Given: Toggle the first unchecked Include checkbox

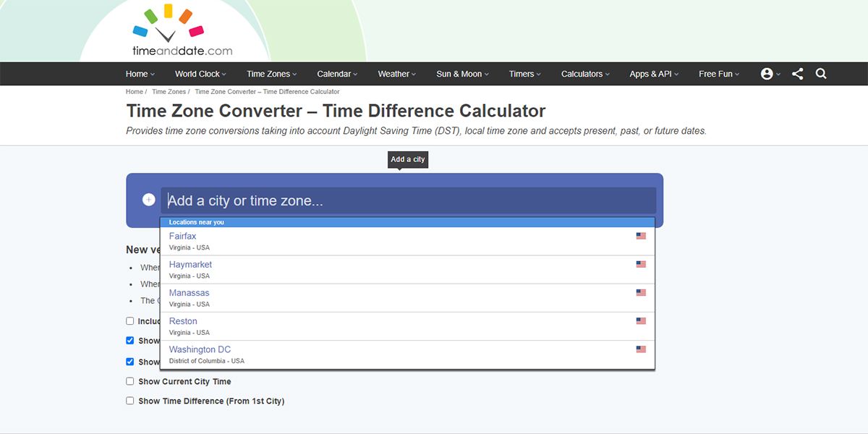Looking at the screenshot, I should [x=130, y=321].
